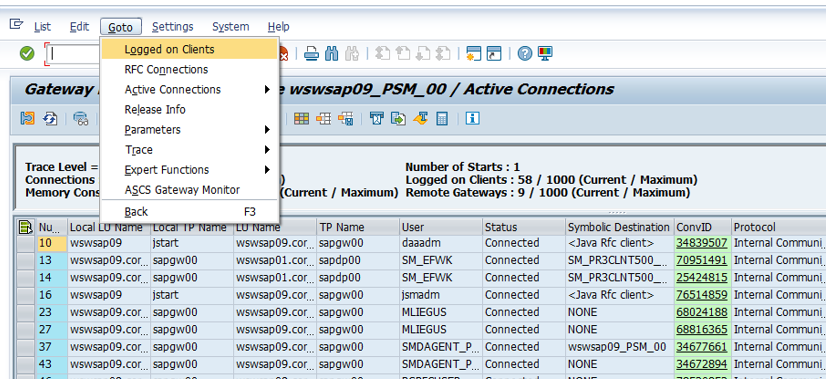Open ConvID link 34677661
The height and width of the screenshot is (385, 830).
click(x=702, y=347)
